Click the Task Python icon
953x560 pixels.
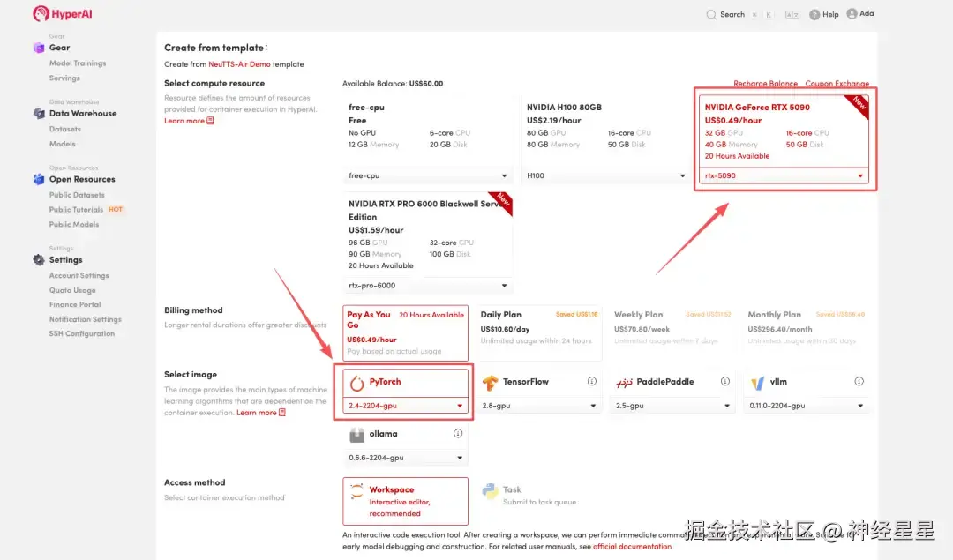(490, 491)
